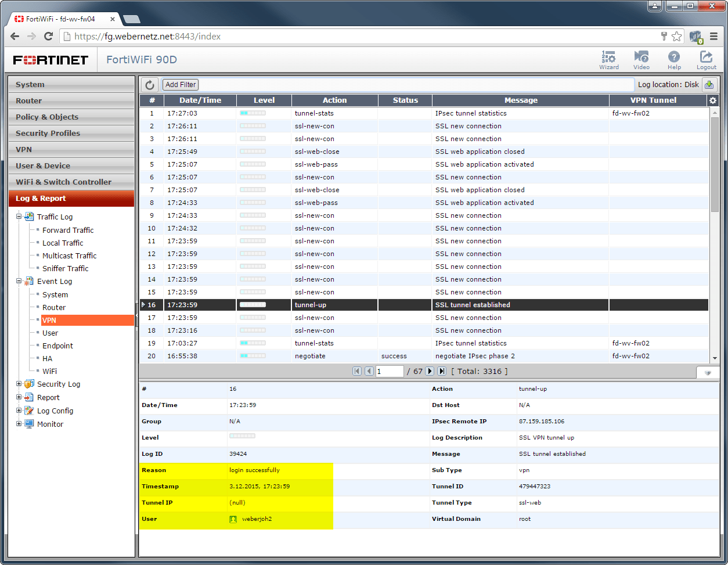Image resolution: width=728 pixels, height=565 pixels.
Task: Open the Video tutorials icon
Action: 641,59
